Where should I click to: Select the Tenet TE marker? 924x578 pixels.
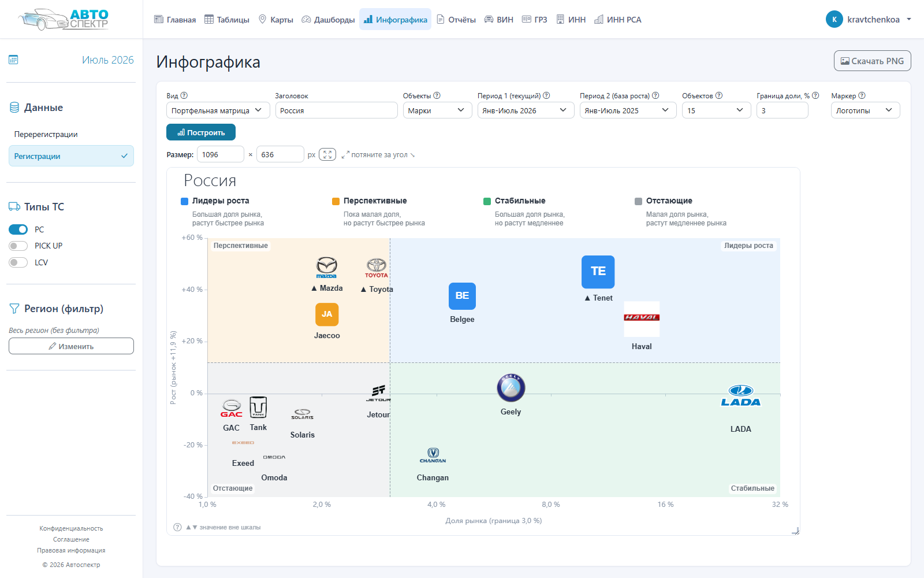point(598,272)
